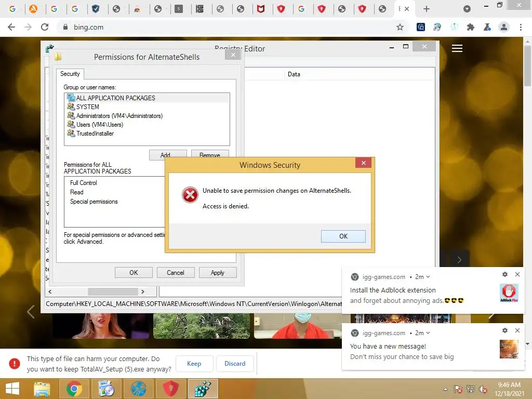
Task: Click the registry key path in status bar
Action: [x=194, y=303]
